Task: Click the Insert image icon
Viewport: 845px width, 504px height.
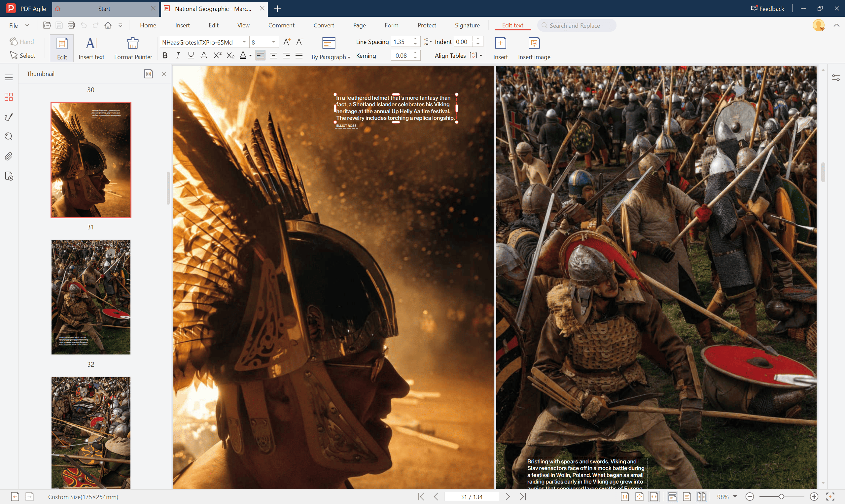Action: (534, 44)
